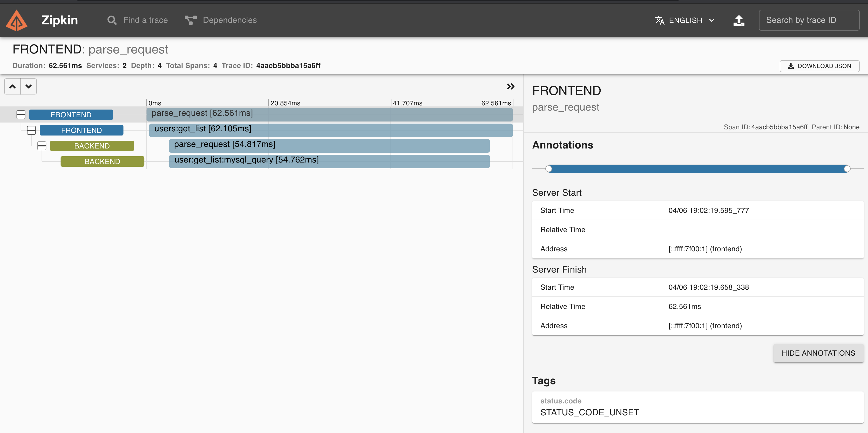Collapse the root FRONTEND parse_request tree node
The image size is (868, 433).
[21, 115]
